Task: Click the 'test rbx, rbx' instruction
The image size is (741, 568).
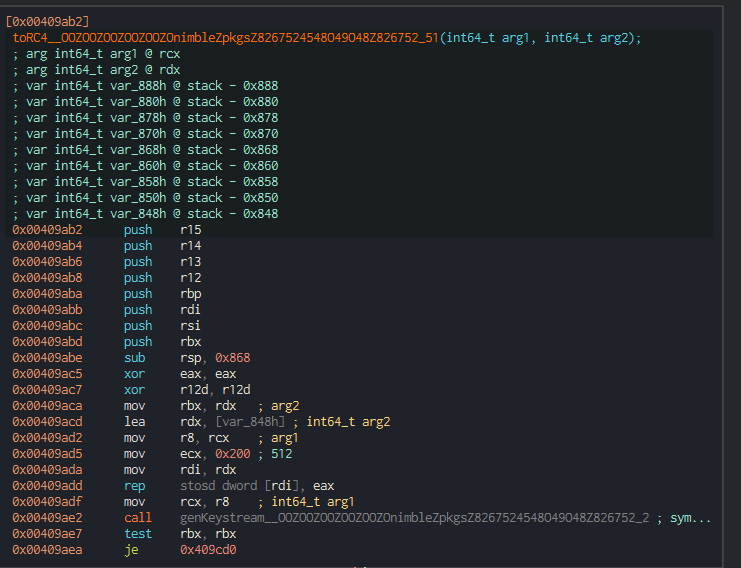Action: 180,534
